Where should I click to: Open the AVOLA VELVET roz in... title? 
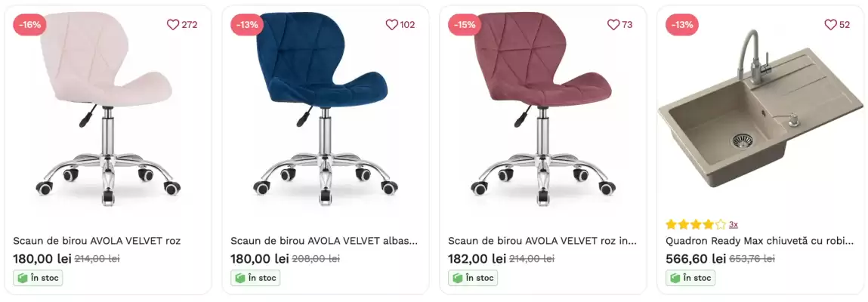542,241
